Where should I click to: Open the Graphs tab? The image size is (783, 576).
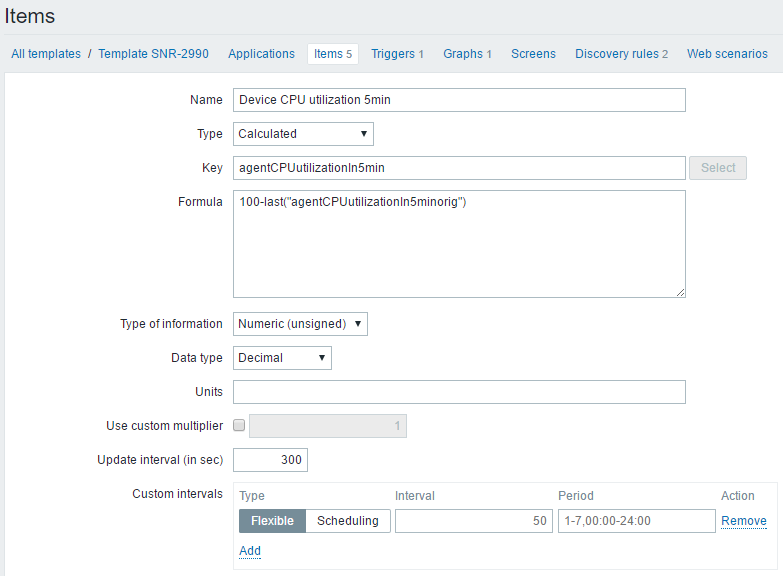467,54
